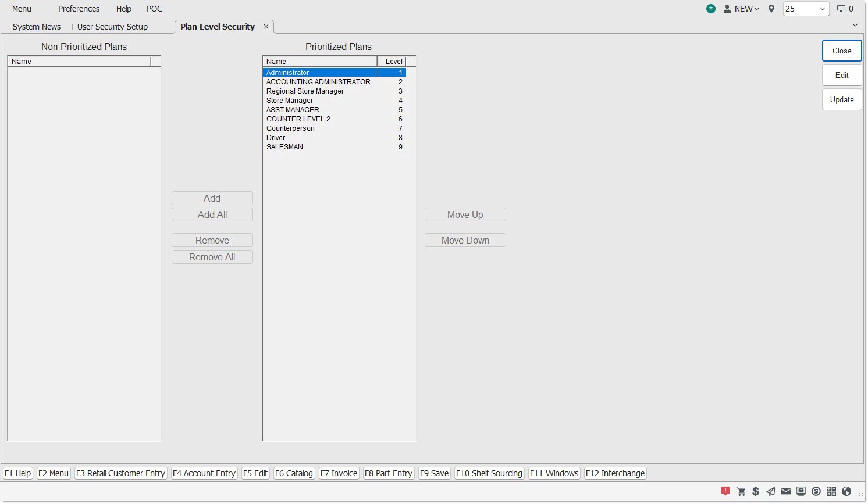The height and width of the screenshot is (504, 868).
Task: Select the Store Manager plan row
Action: (x=290, y=101)
